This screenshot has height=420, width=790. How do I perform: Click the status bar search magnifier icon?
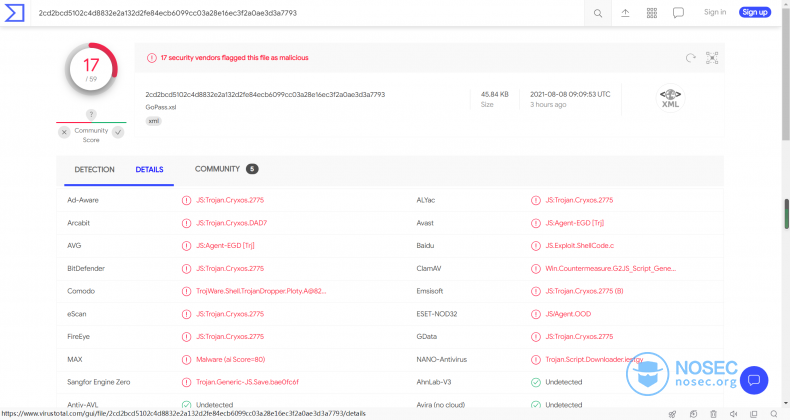coord(773,414)
